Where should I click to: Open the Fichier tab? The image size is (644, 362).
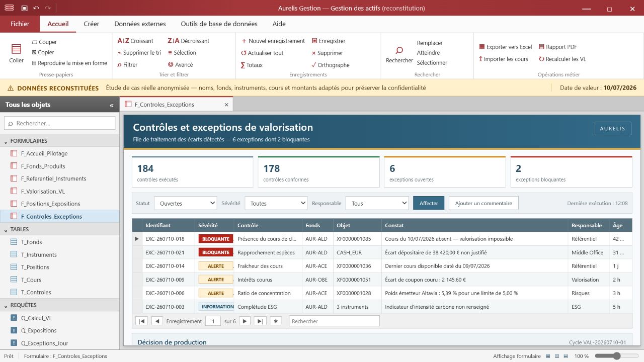[20, 24]
